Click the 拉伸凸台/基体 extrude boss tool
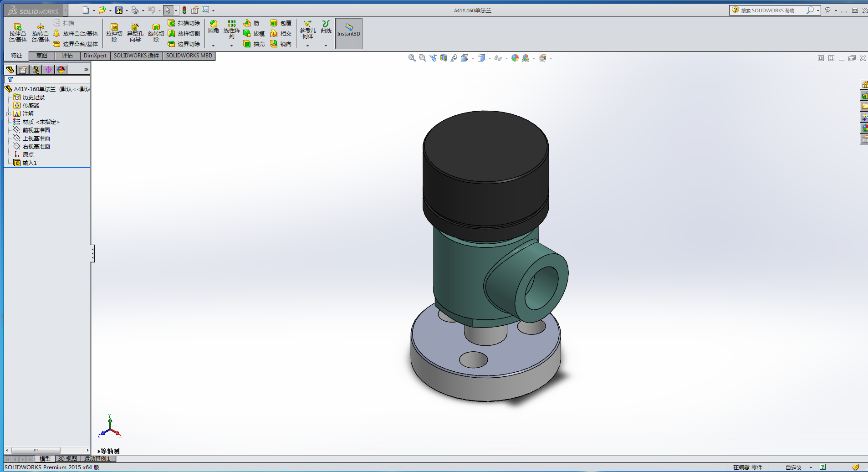Screen dimensions: 868x472 tap(18, 32)
